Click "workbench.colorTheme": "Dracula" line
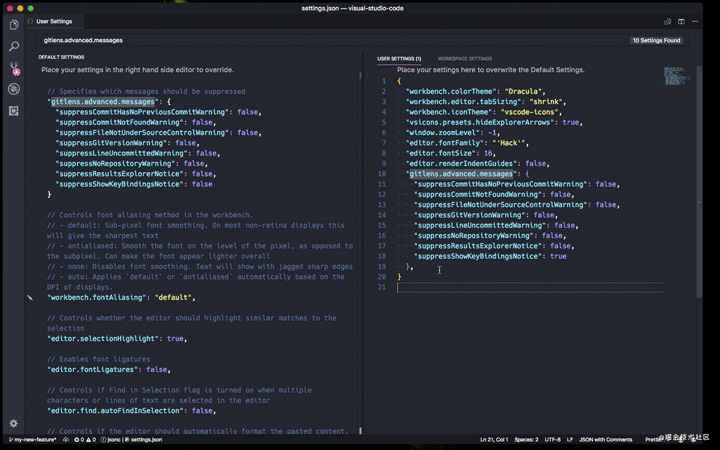 click(476, 91)
